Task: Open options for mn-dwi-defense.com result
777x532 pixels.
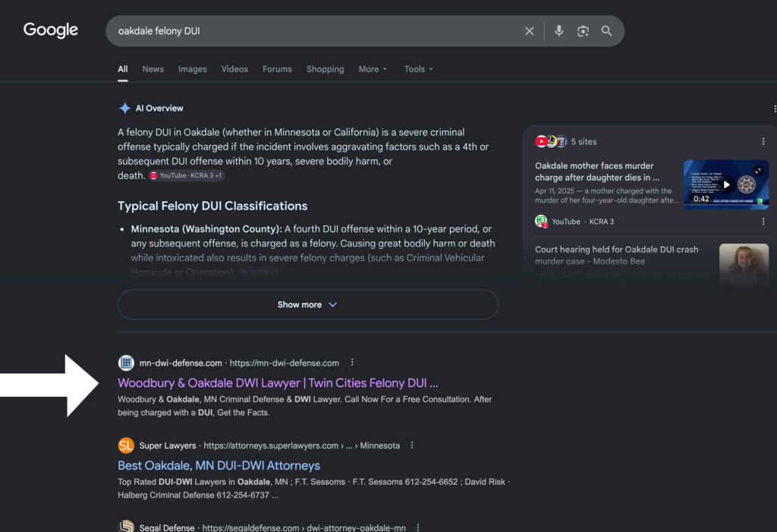Action: [352, 363]
